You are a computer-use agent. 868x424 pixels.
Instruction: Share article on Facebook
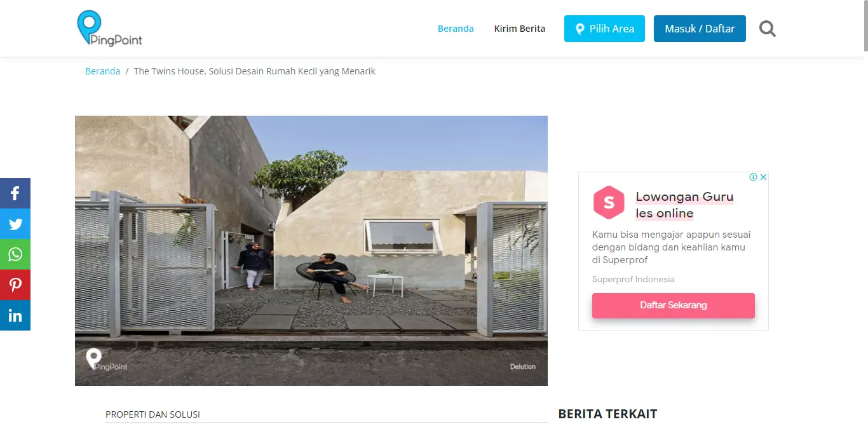15,193
